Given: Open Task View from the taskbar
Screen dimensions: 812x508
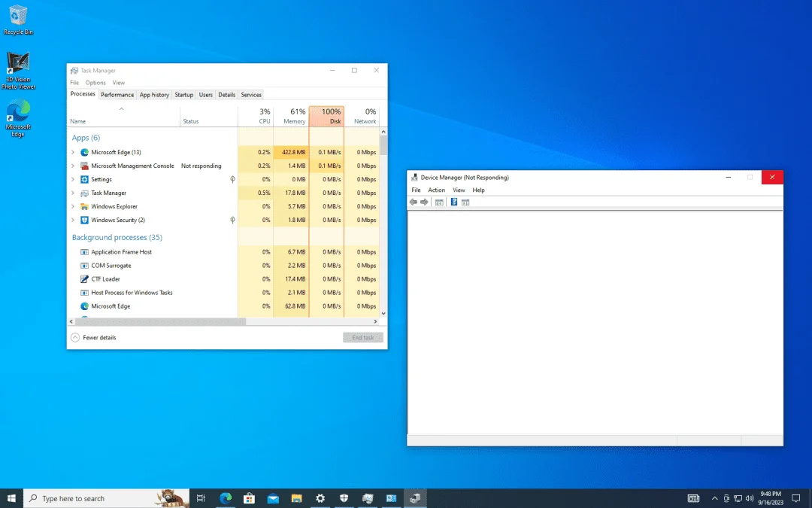Looking at the screenshot, I should click(x=201, y=498).
